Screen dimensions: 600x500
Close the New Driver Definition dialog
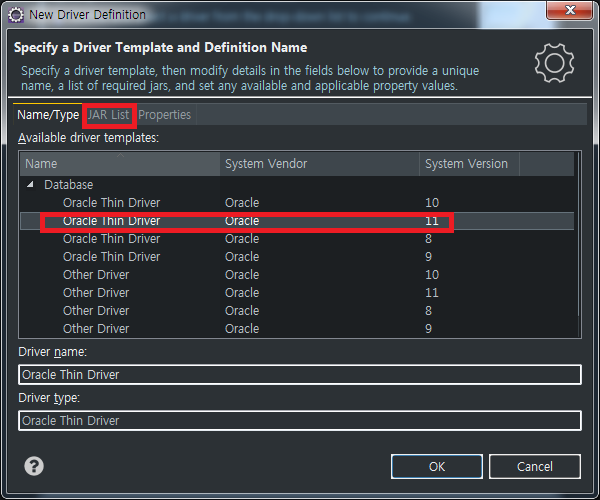point(569,10)
